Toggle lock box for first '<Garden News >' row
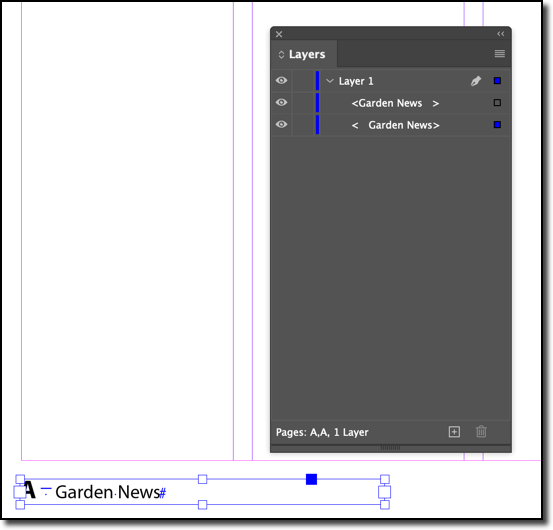Viewport: 553px width, 530px height. pyautogui.click(x=303, y=103)
